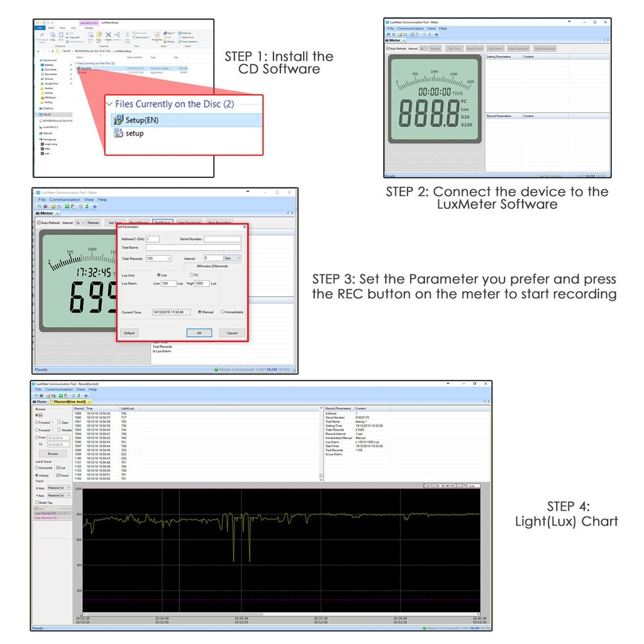Choose the Manual start radio button
This screenshot has width=644, height=644.
coord(199,312)
